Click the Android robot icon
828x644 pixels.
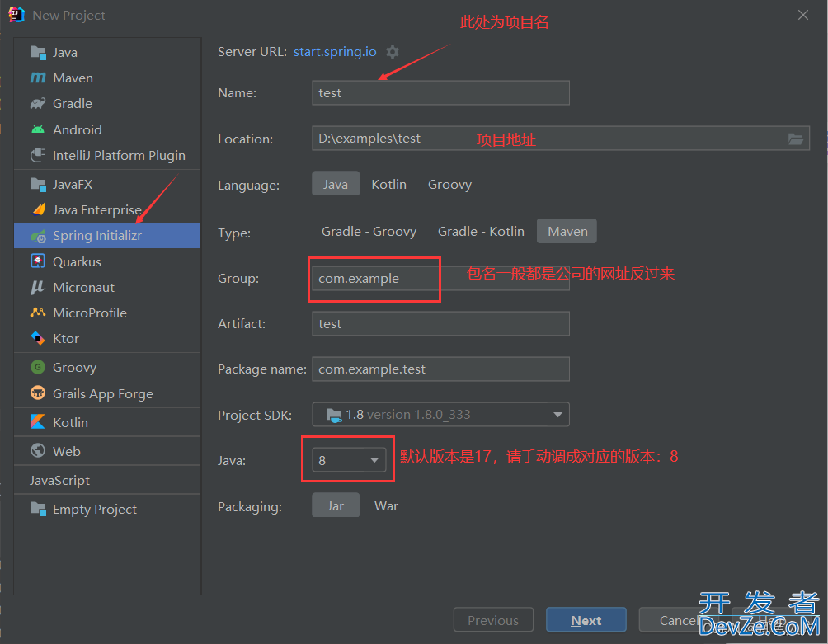38,129
